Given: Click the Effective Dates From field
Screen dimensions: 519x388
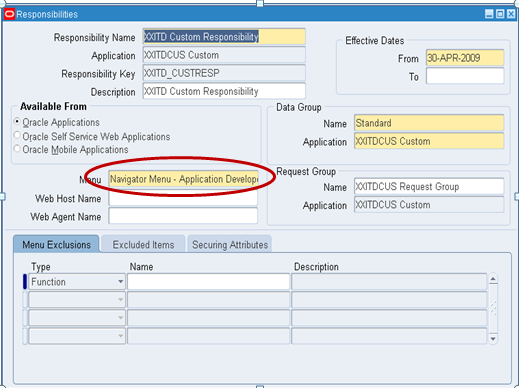Looking at the screenshot, I should pos(465,58).
